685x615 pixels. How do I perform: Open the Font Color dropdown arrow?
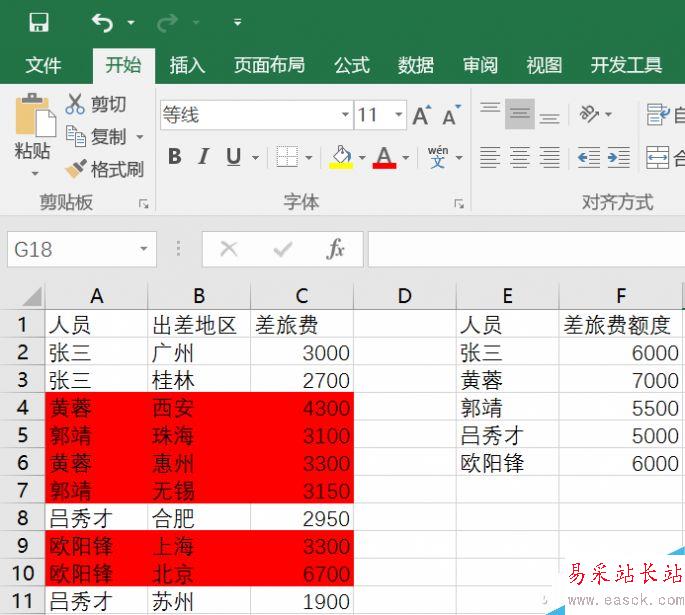(406, 157)
